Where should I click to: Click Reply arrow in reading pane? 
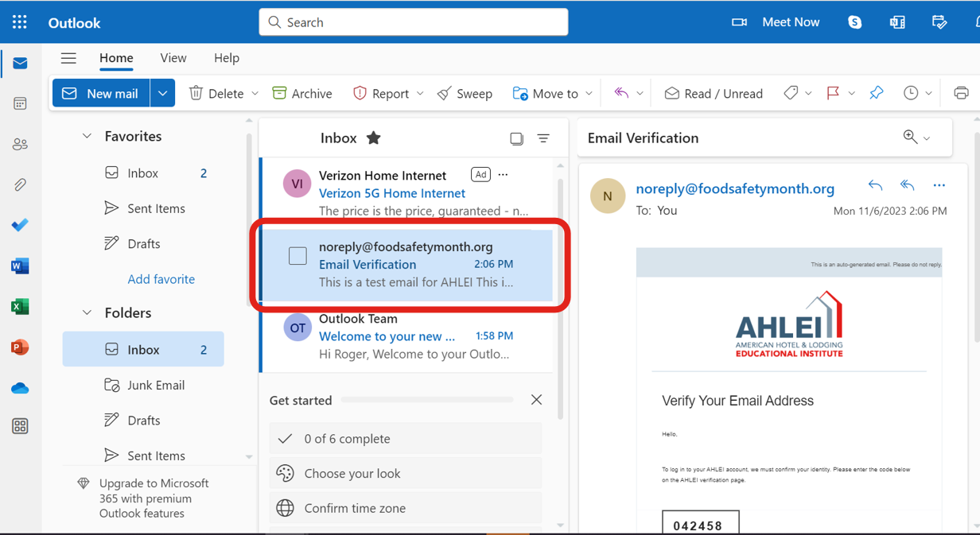pos(875,185)
